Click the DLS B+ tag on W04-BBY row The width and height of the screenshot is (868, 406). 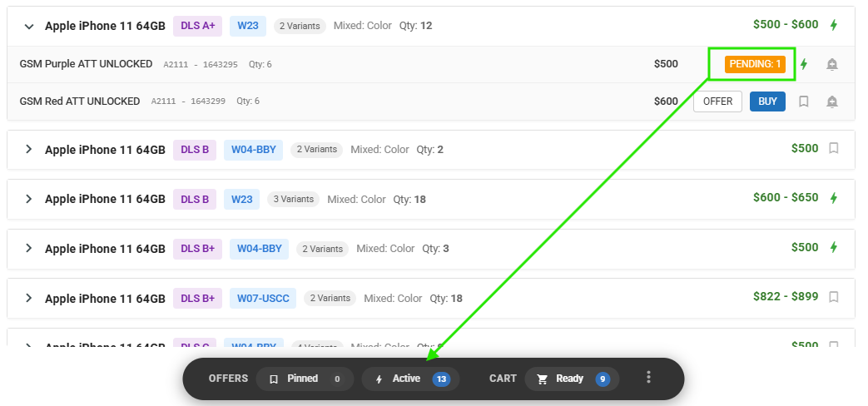click(x=197, y=249)
